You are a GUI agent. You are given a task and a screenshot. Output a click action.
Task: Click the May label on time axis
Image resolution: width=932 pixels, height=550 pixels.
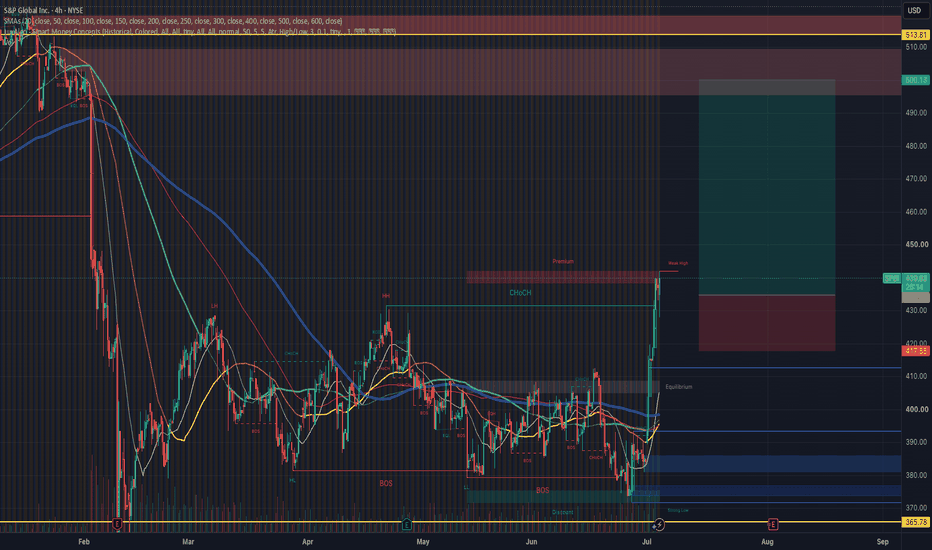click(x=423, y=542)
